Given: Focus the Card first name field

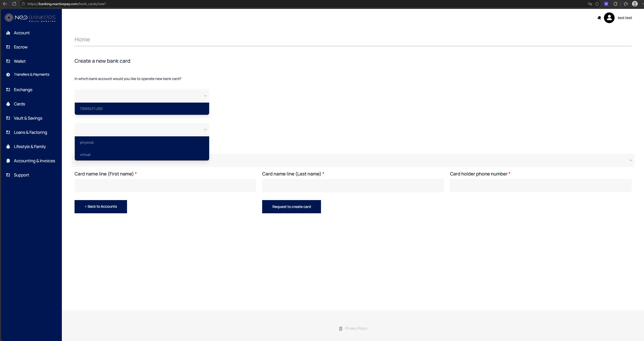Looking at the screenshot, I should pos(165,186).
